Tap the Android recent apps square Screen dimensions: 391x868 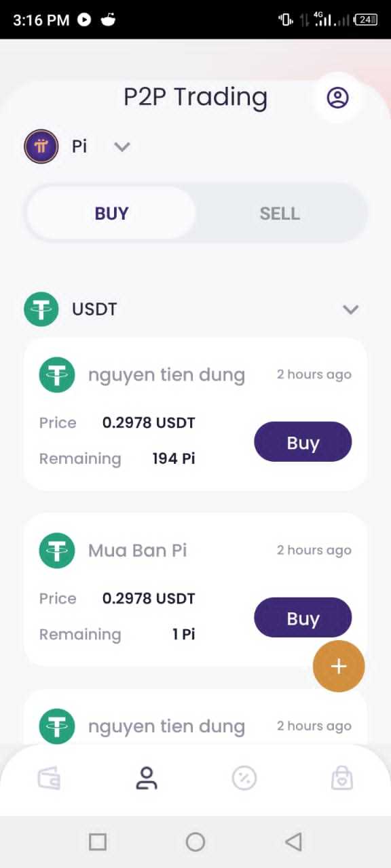point(98,842)
